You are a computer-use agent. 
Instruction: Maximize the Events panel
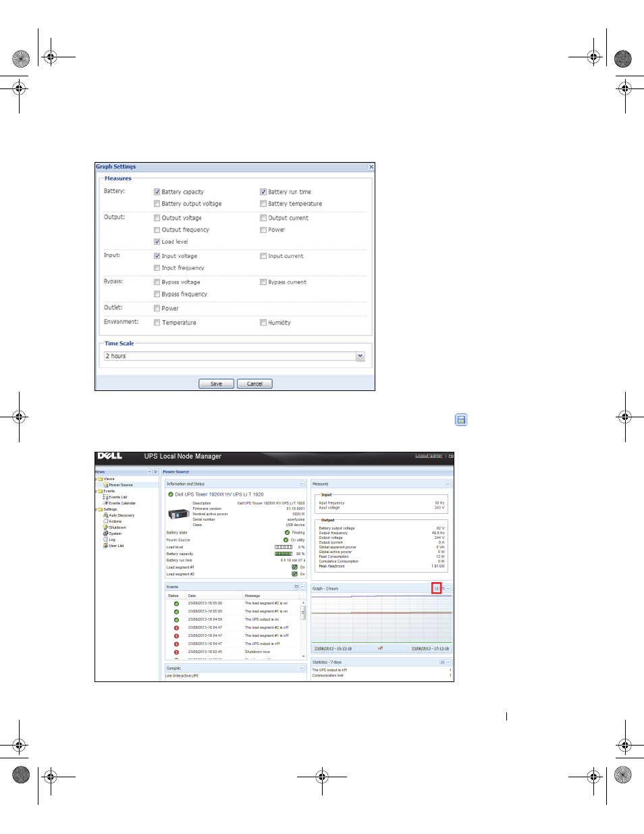click(296, 587)
